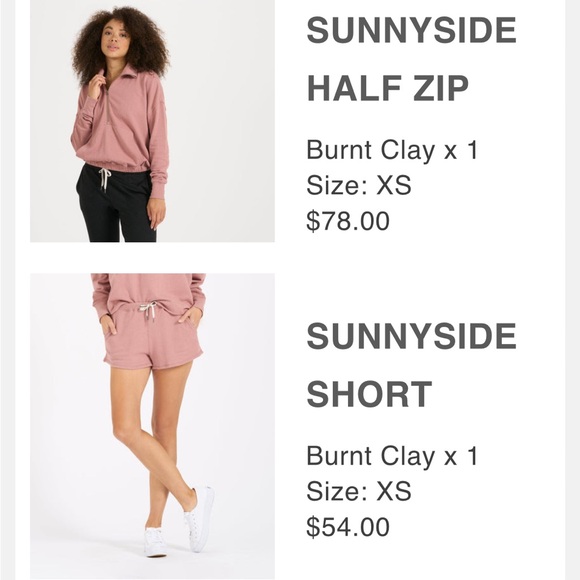Click Size: XS for the Half Zip
The width and height of the screenshot is (580, 580).
[x=358, y=185]
